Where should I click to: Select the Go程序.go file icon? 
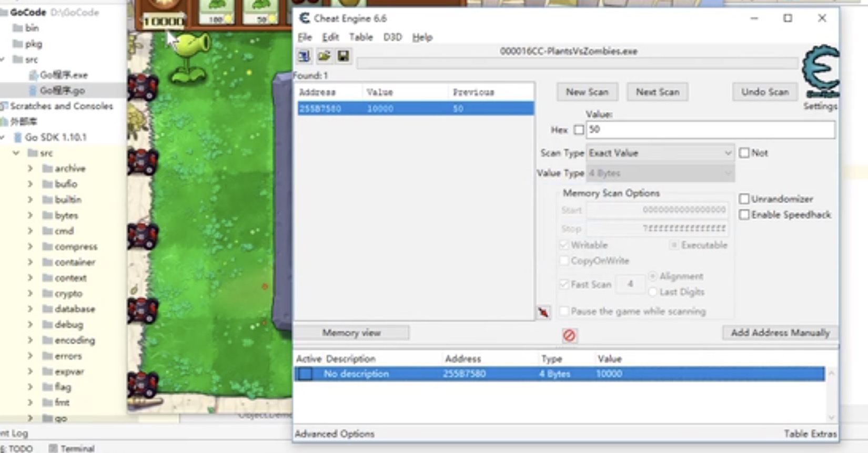[x=33, y=90]
